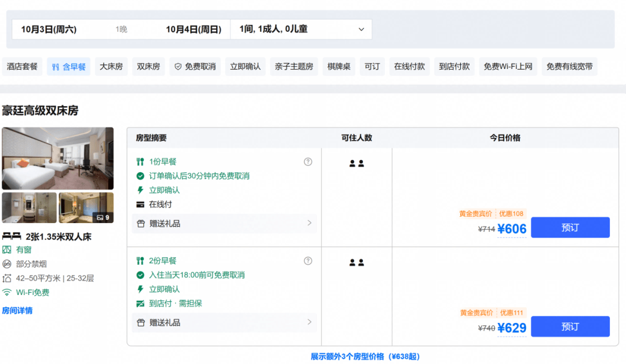Click the room area size icon

pyautogui.click(x=7, y=278)
